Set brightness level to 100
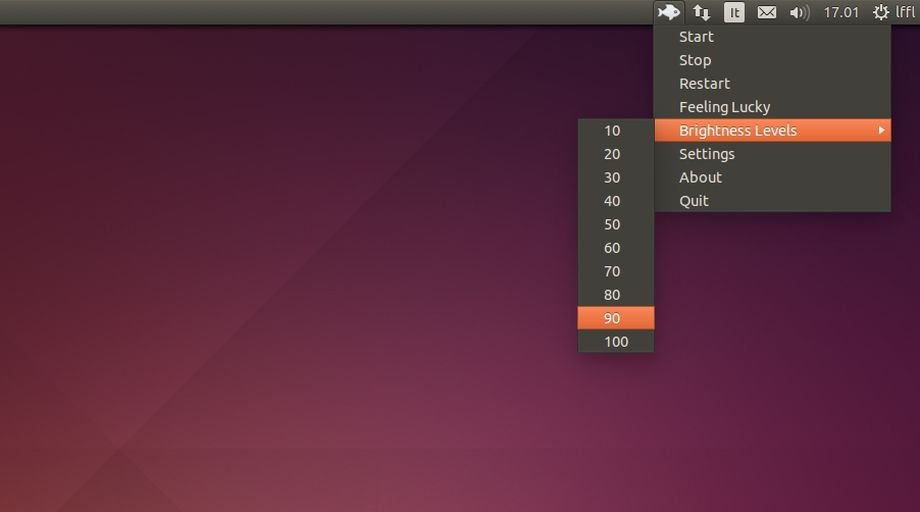 coord(615,341)
